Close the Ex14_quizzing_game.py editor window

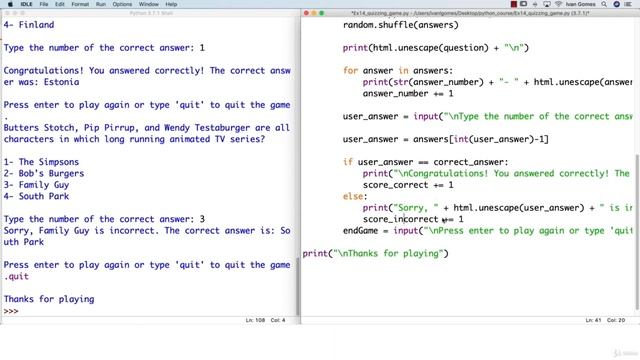[x=306, y=13]
